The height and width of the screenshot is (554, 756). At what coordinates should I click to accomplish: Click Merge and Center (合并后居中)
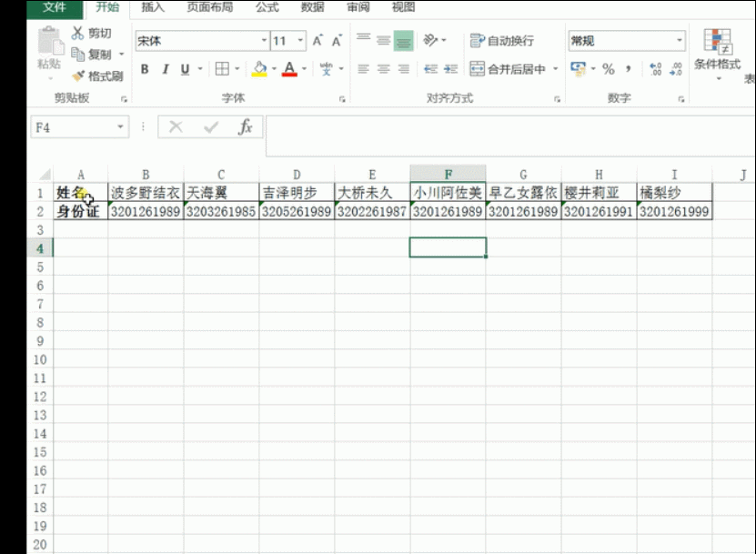pyautogui.click(x=508, y=69)
